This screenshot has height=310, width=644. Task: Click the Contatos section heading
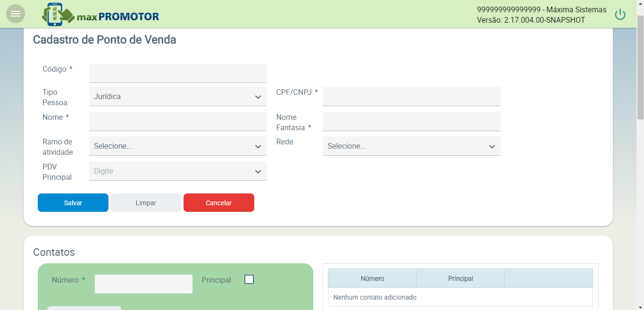point(54,252)
